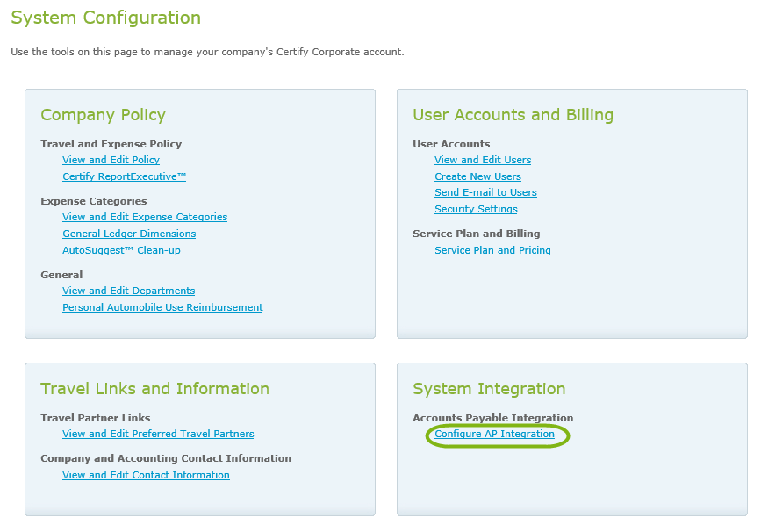Click the System Configuration page title
This screenshot has height=532, width=761.
click(x=105, y=18)
